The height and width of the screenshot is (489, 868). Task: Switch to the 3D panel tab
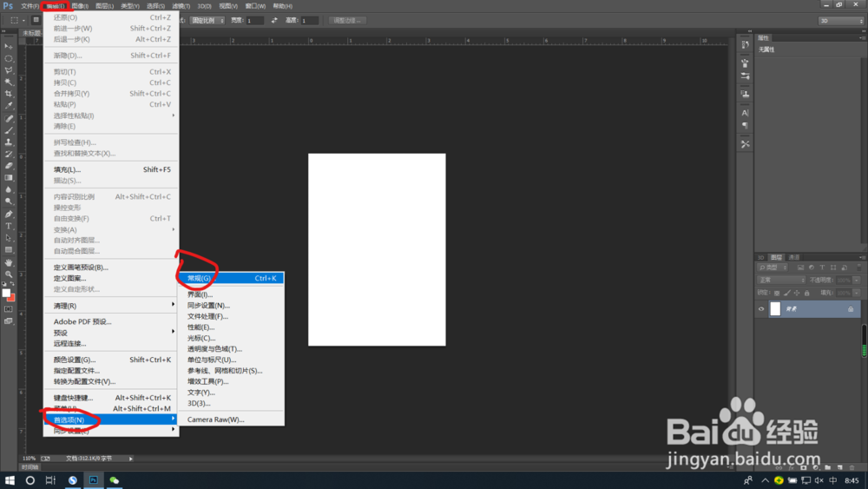pyautogui.click(x=761, y=257)
